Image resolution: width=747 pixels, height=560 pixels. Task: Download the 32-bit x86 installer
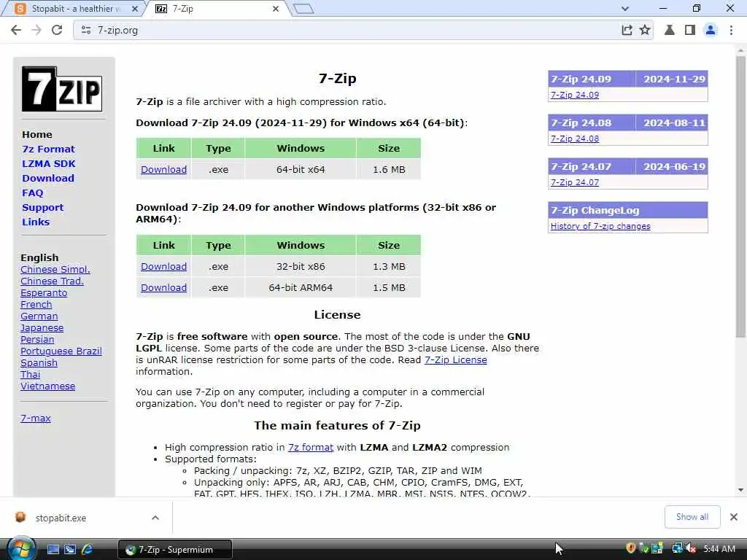[x=163, y=267]
